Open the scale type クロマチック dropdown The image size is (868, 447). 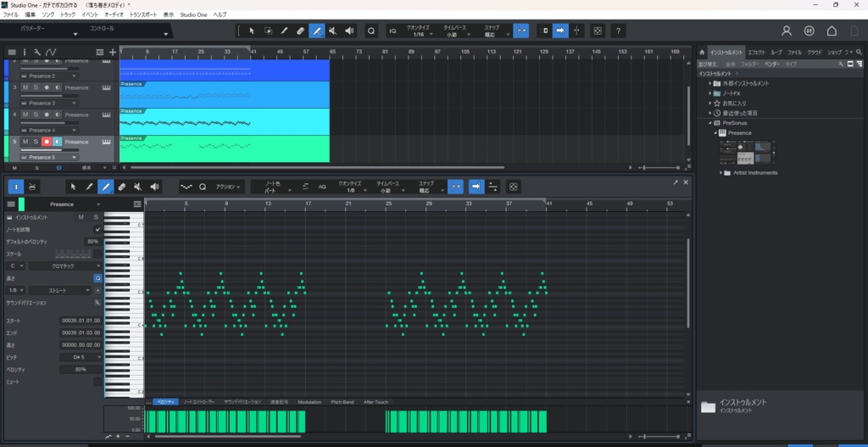[65, 265]
